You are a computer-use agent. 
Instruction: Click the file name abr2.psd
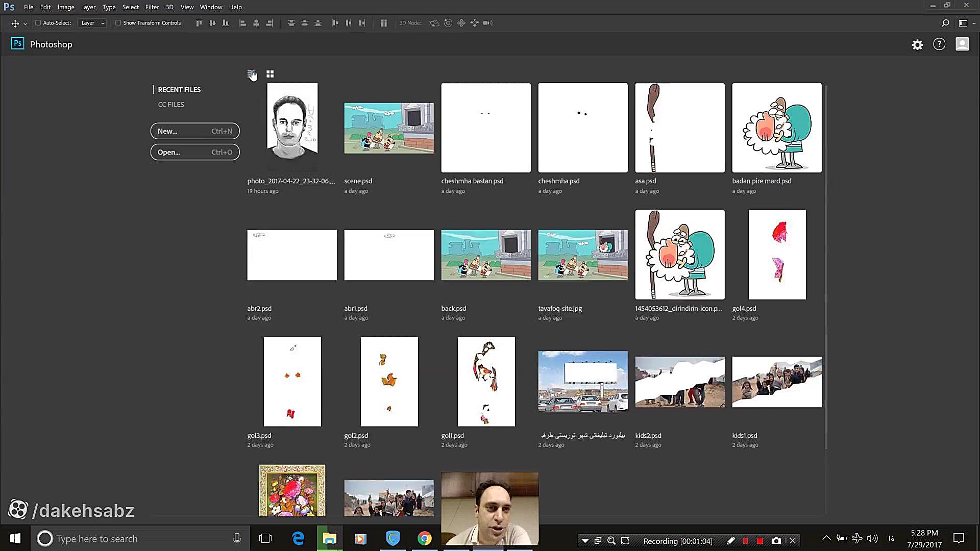coord(259,309)
